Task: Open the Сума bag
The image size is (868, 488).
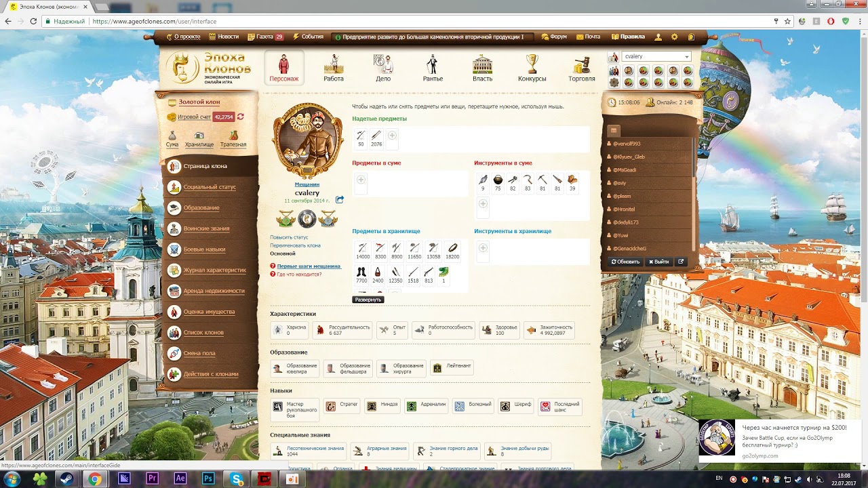Action: [172, 140]
